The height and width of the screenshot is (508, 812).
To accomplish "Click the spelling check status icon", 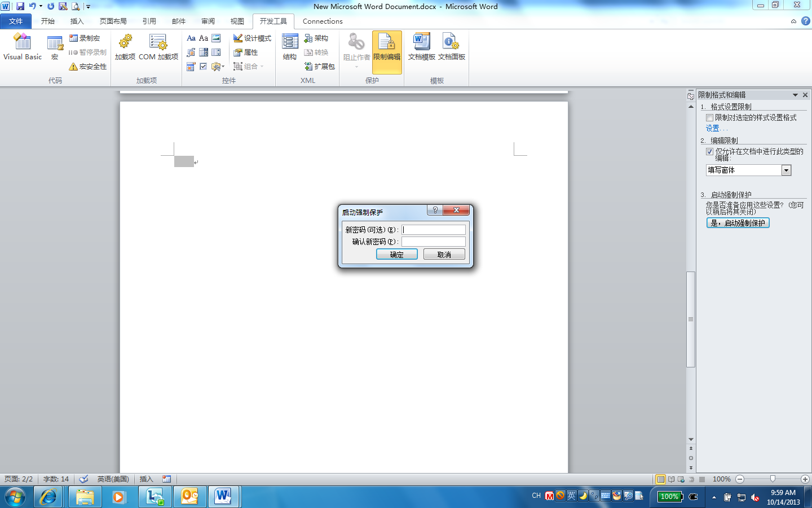I will [83, 479].
